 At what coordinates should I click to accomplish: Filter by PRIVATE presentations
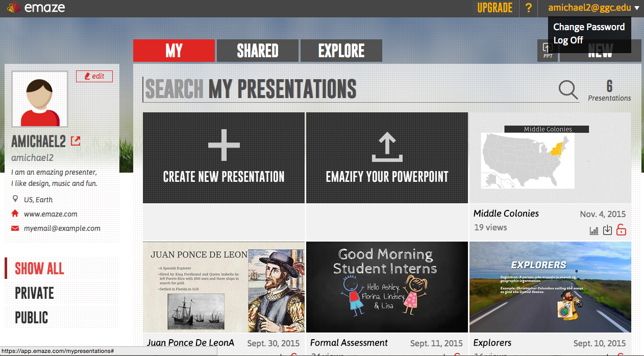click(34, 293)
